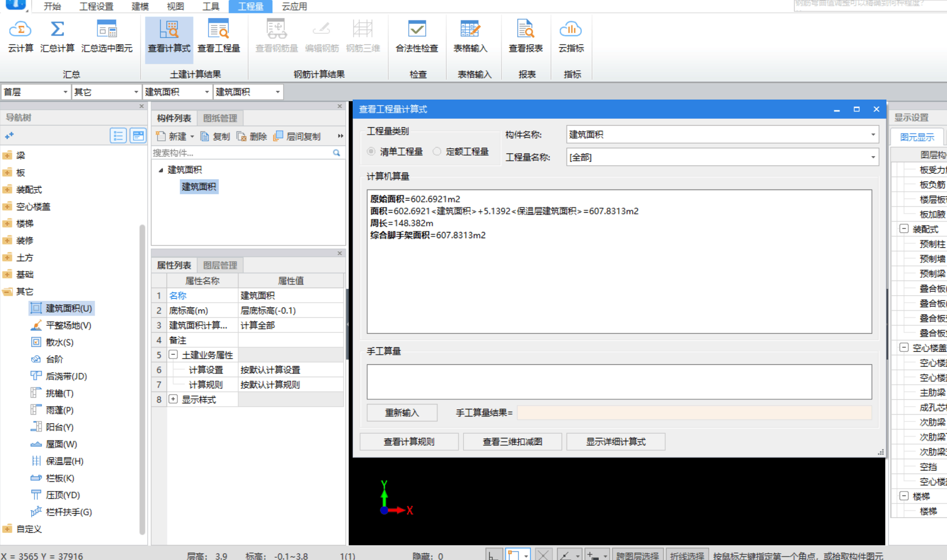The width and height of the screenshot is (947, 560).
Task: Expand 梁 folder in navigation tree
Action: (7, 156)
